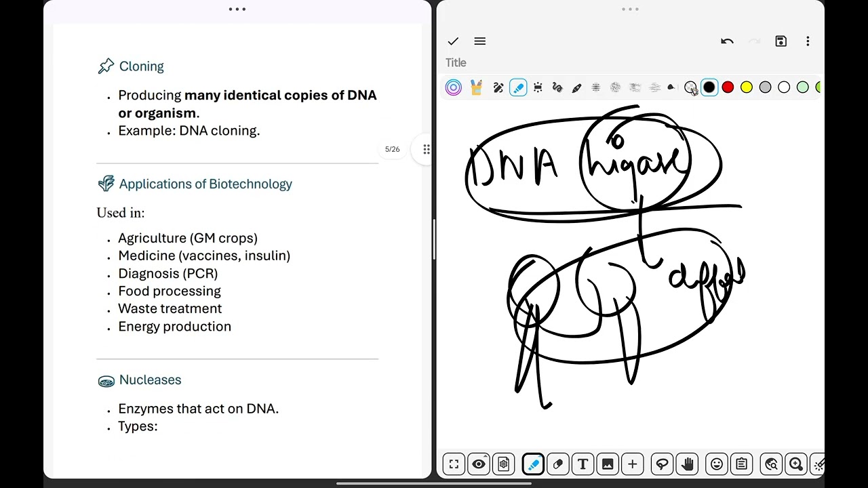
Task: Open the three-dot handle above the right window
Action: (630, 9)
